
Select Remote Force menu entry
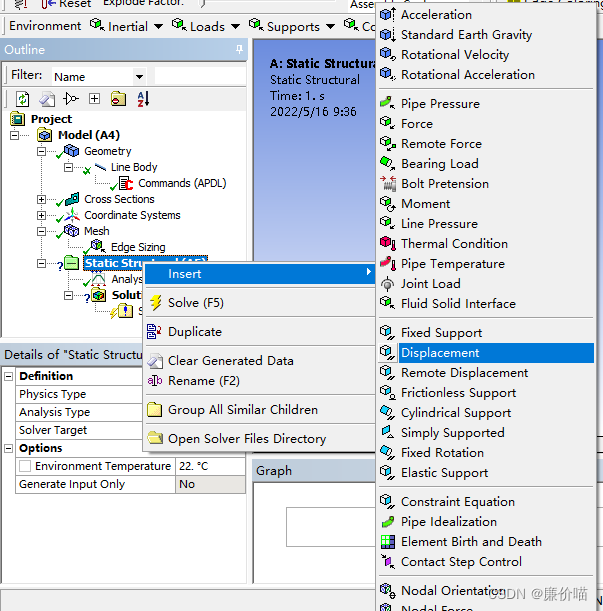click(x=486, y=144)
